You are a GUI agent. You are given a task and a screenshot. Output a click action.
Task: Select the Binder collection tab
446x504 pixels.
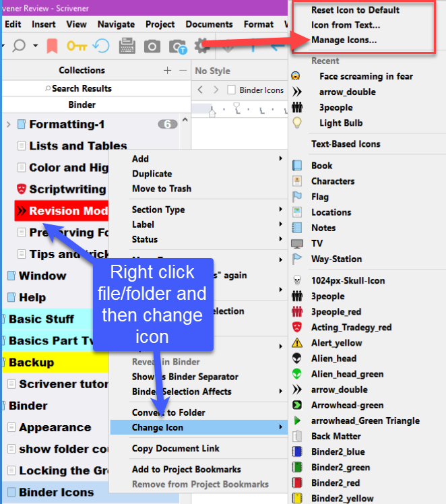tap(96, 105)
